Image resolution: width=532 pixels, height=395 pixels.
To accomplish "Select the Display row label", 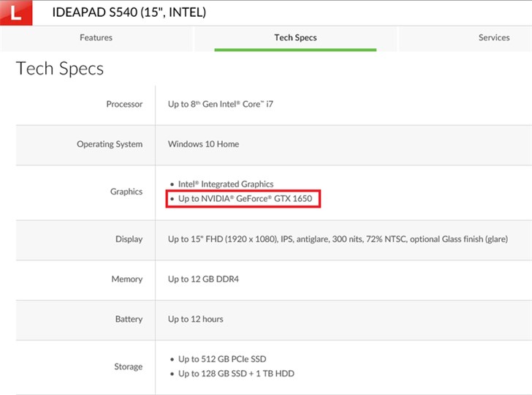I will [129, 239].
